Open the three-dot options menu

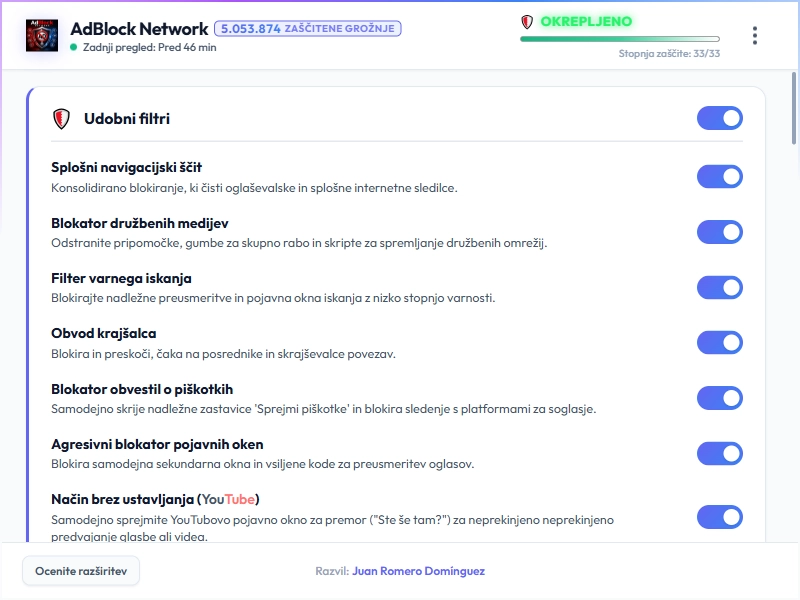(755, 36)
